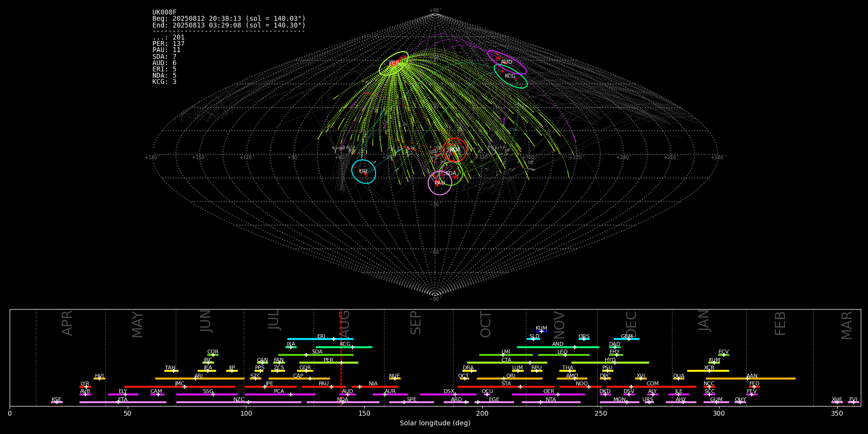Click the OCT month label in timeline
868x434 pixels.
(x=486, y=324)
